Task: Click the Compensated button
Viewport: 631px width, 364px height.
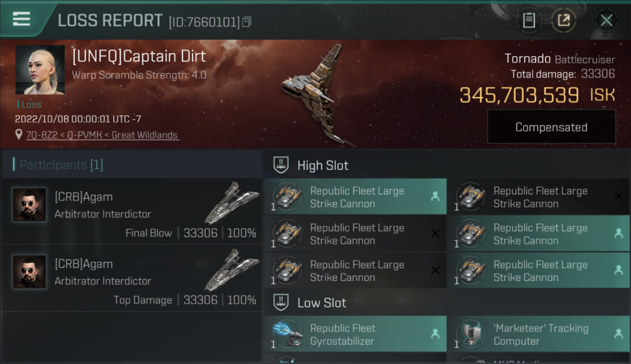Action: (x=551, y=127)
